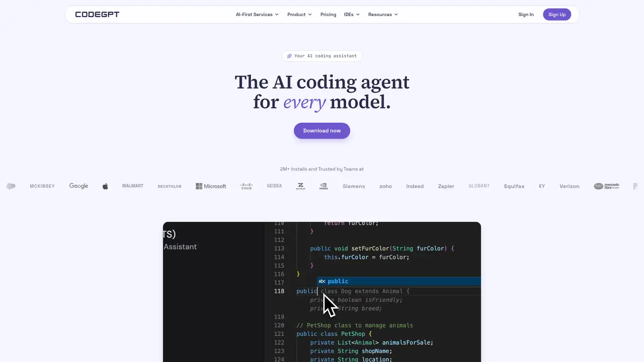Select the Google logo
Screen dimensions: 644x362
(78, 186)
